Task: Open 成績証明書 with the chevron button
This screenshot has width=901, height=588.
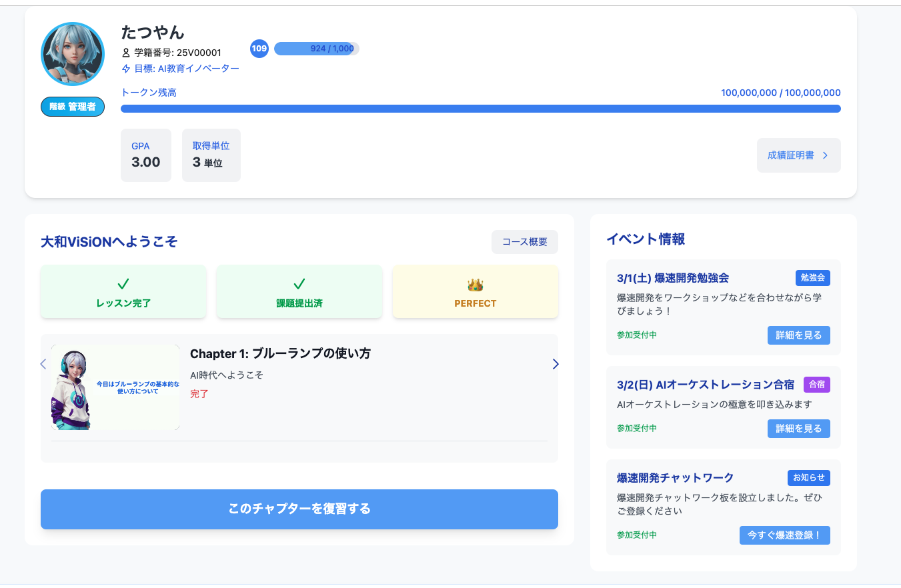Action: pos(798,155)
